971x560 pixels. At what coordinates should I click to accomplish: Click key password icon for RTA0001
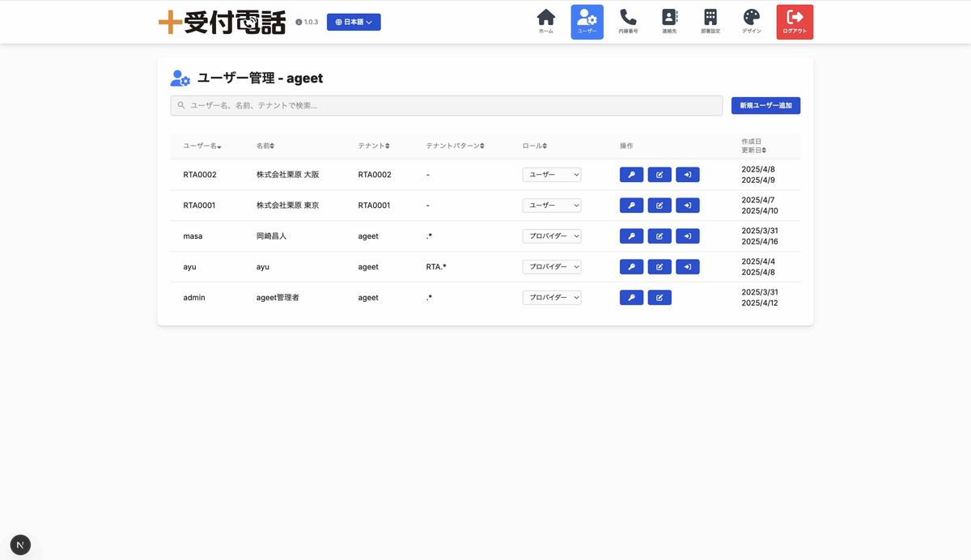(631, 206)
